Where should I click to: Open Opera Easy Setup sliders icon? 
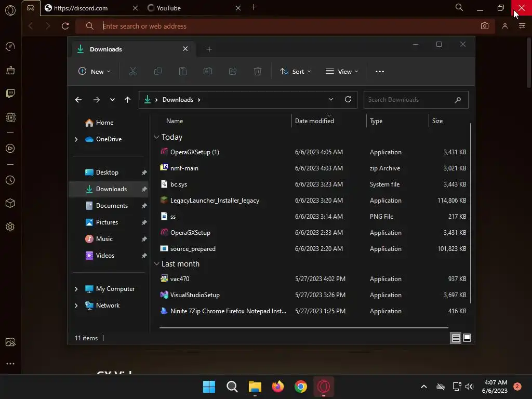[522, 26]
